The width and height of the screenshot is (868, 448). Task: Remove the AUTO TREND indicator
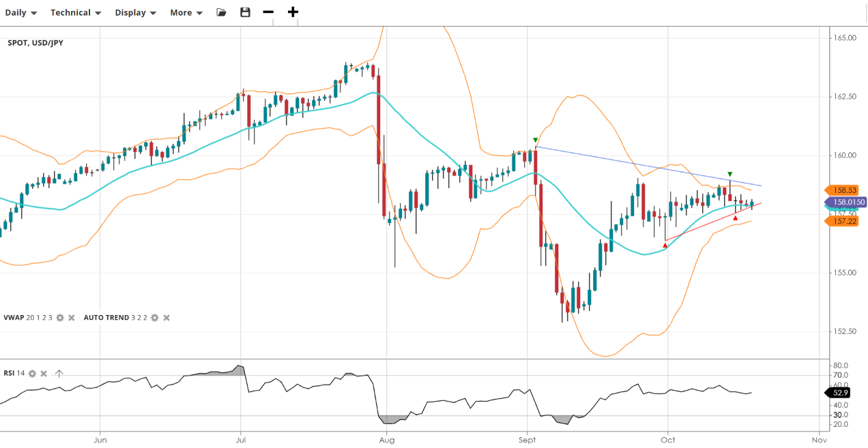click(x=167, y=318)
